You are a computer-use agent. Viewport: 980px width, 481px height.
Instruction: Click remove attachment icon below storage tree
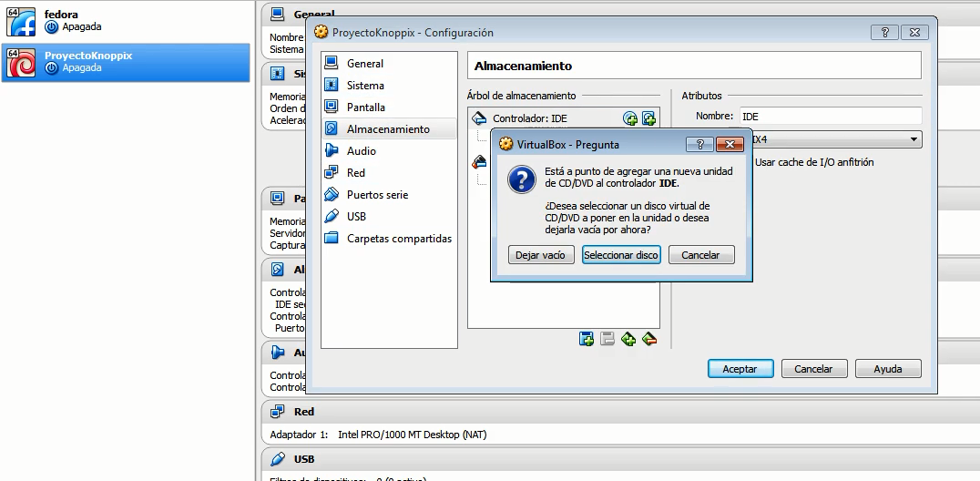[x=649, y=339]
